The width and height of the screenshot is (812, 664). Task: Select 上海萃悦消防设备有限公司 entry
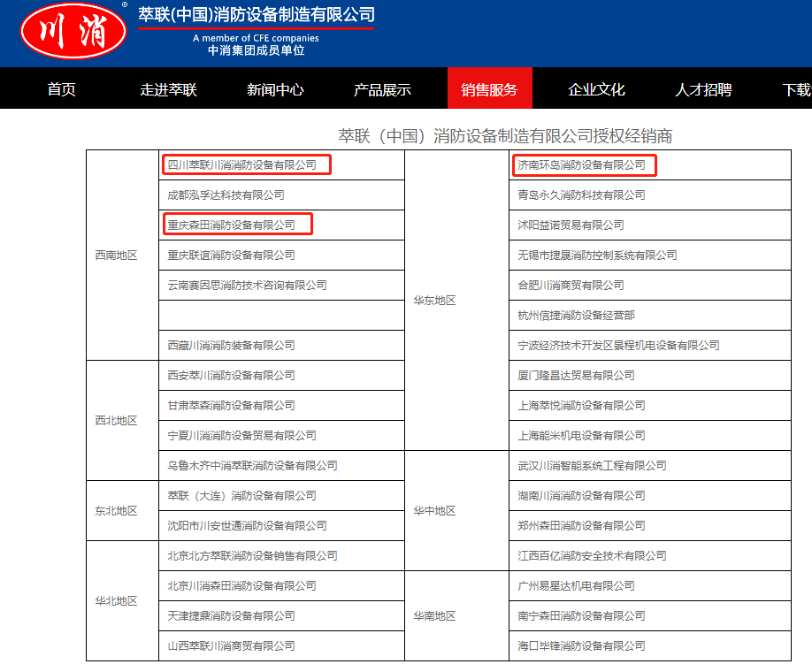(581, 405)
